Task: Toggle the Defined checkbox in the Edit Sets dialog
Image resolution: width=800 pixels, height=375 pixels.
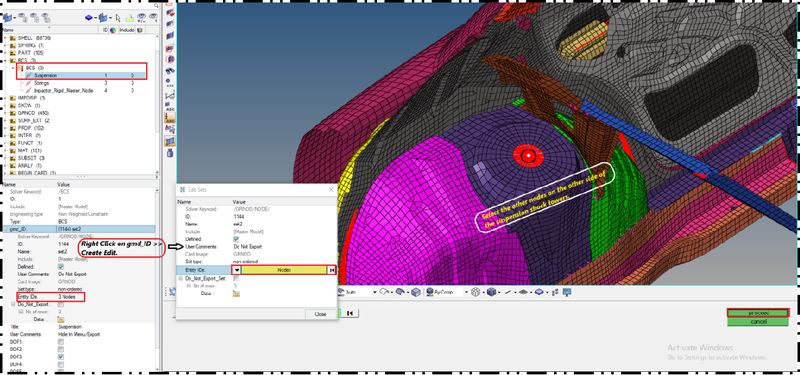Action: point(236,239)
